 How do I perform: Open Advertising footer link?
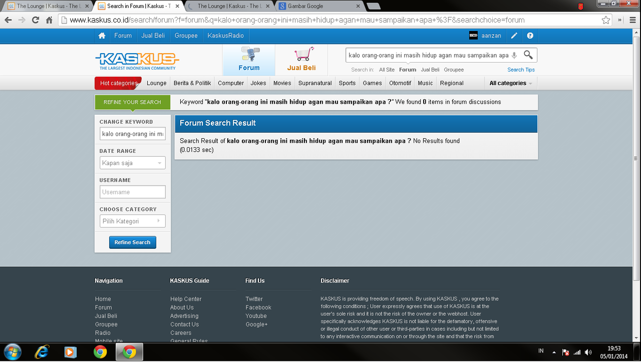click(x=184, y=316)
